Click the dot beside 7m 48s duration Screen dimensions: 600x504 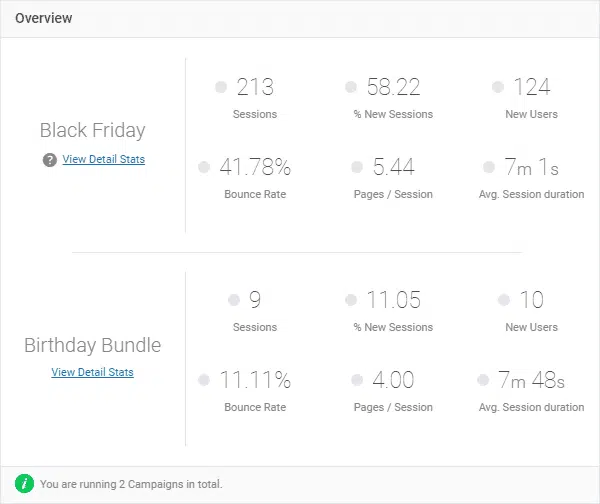coord(483,380)
